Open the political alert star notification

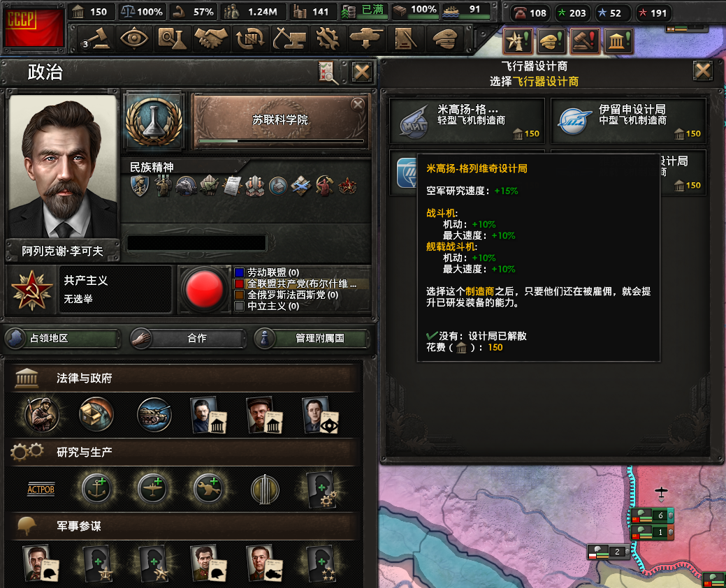point(517,41)
